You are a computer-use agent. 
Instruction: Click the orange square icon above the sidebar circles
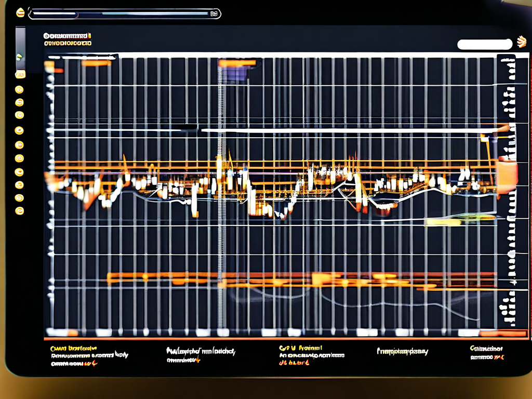tap(20, 75)
